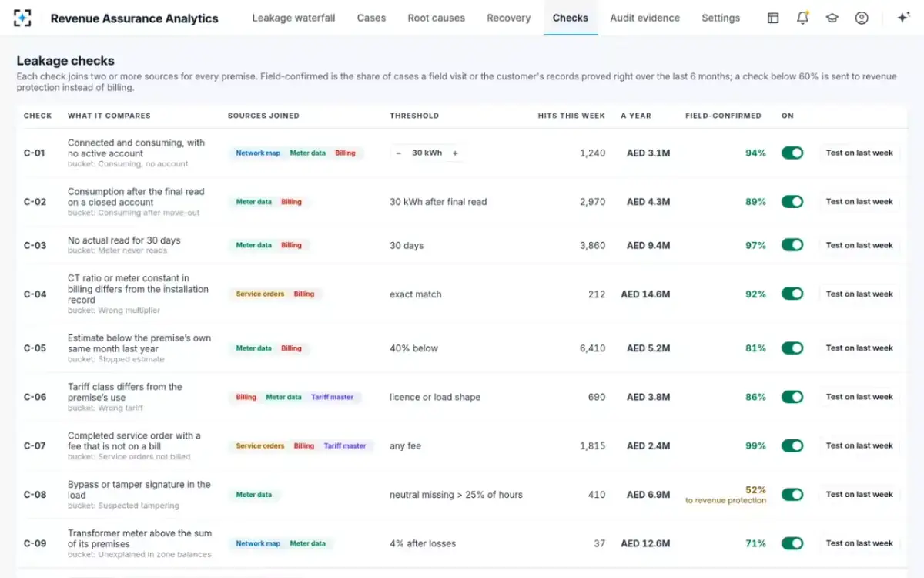Click the Threshold column header
The width and height of the screenshot is (924, 578).
414,116
